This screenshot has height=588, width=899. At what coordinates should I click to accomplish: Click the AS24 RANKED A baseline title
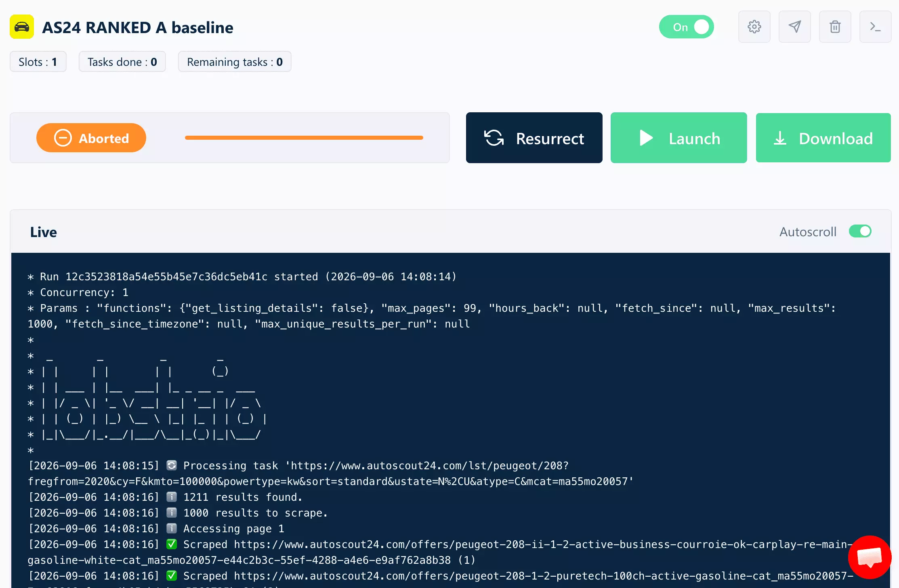click(x=138, y=27)
